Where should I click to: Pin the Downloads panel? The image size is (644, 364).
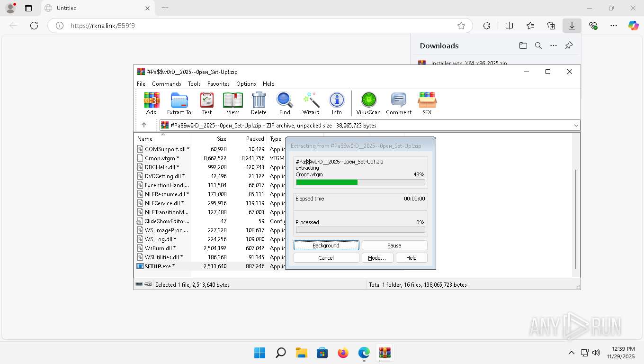[x=569, y=45]
